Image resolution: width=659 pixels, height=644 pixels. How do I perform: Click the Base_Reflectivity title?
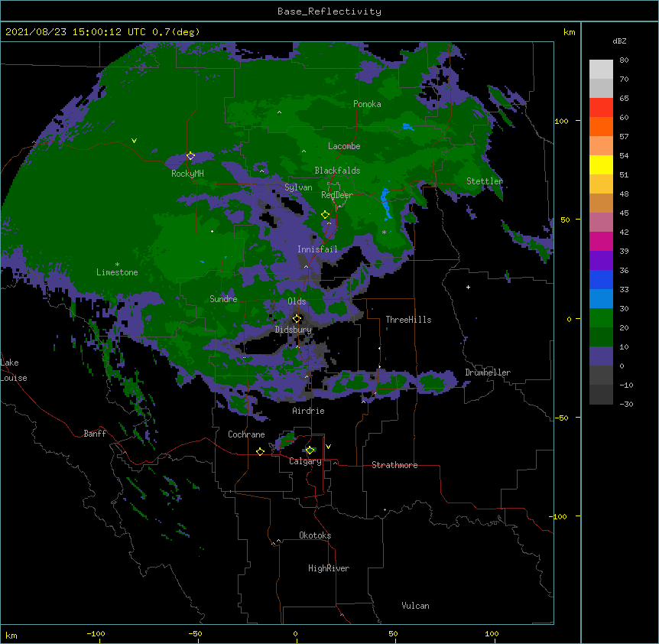pyautogui.click(x=329, y=11)
